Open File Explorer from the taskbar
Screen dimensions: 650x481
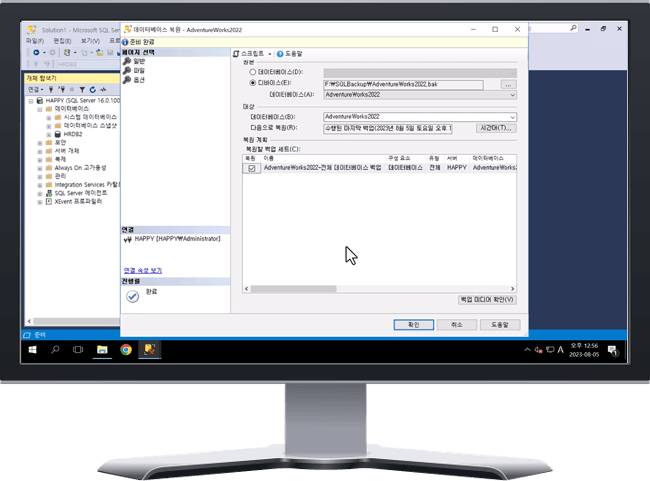click(x=102, y=350)
